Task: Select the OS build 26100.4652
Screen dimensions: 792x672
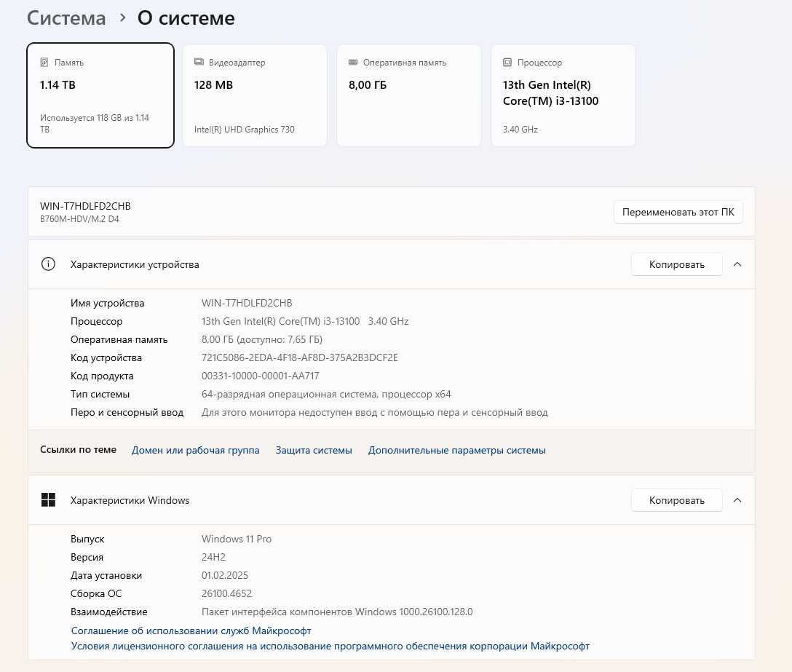Action: (226, 593)
